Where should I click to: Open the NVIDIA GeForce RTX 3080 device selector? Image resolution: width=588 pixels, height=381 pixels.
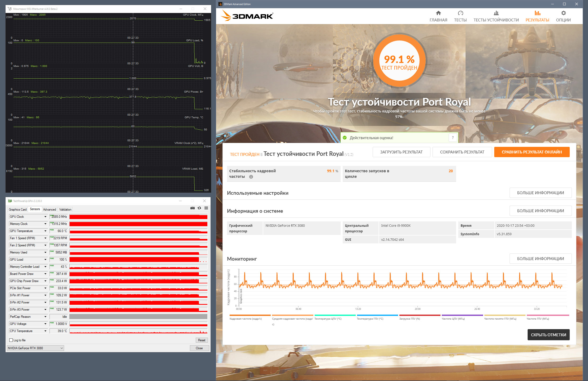click(35, 348)
